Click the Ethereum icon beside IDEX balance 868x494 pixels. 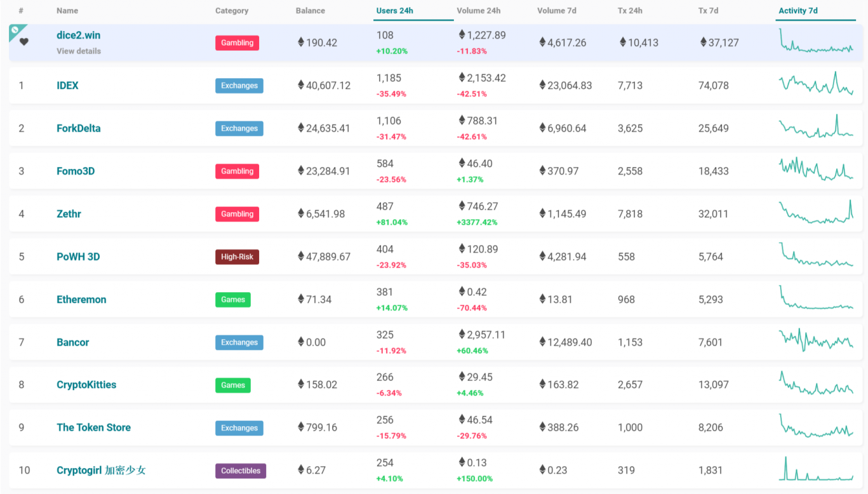tap(301, 85)
